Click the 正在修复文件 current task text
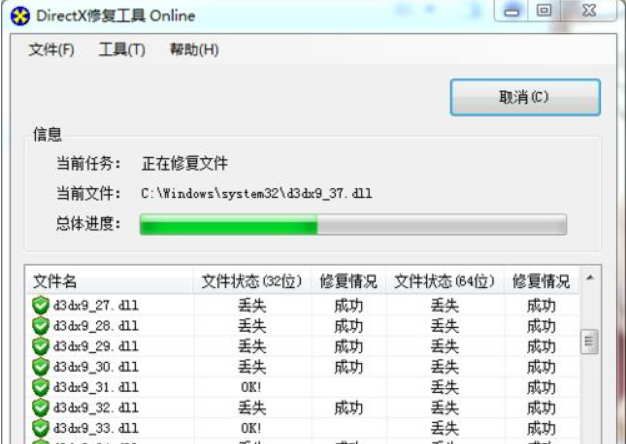 click(184, 163)
